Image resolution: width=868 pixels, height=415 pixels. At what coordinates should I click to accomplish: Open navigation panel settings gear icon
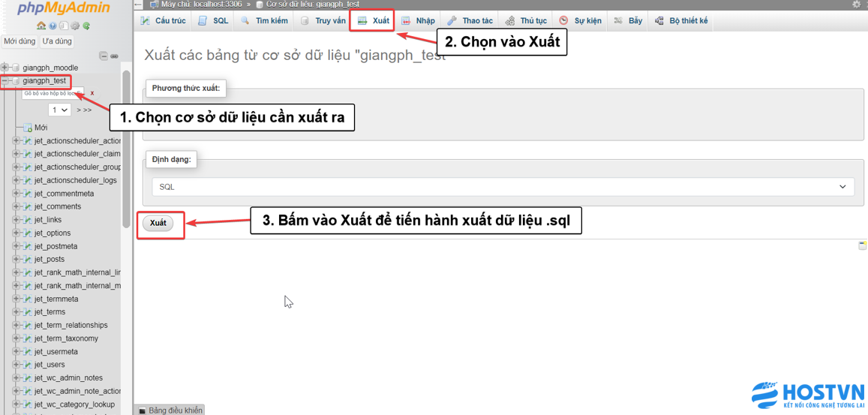(x=75, y=26)
